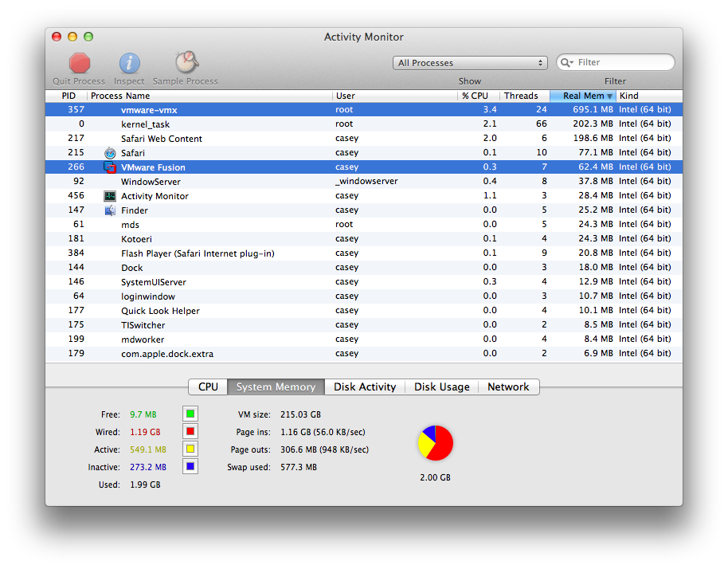The image size is (728, 569).
Task: Click the Safari compass icon in process list
Action: click(x=110, y=153)
